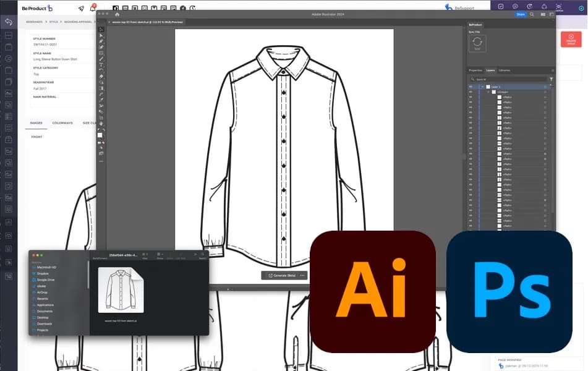
Task: Select the Direct Selection tool
Action: pos(101,35)
